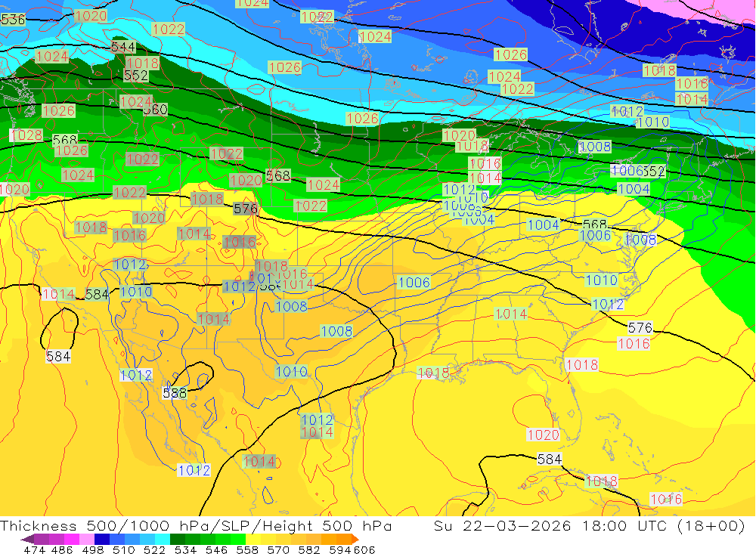Select the 544 height contour label

(123, 47)
